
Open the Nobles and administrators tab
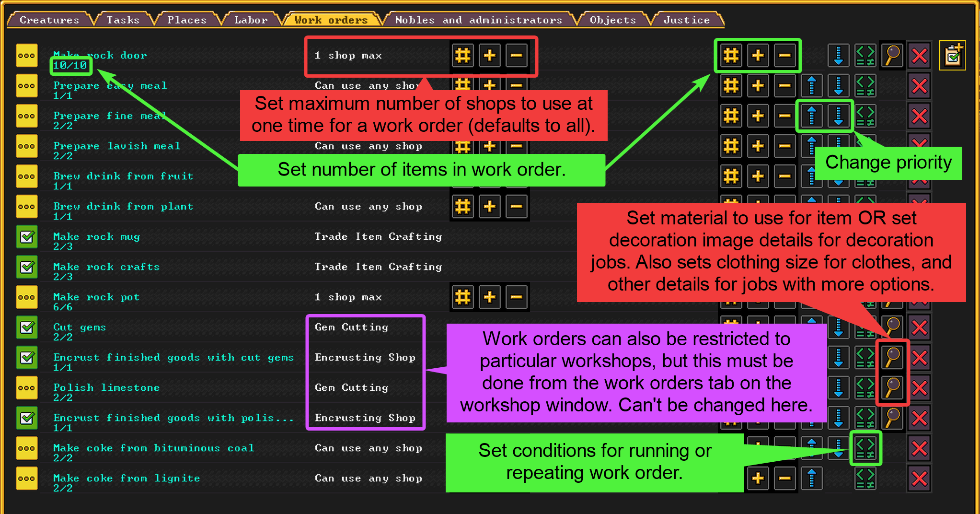coord(478,20)
